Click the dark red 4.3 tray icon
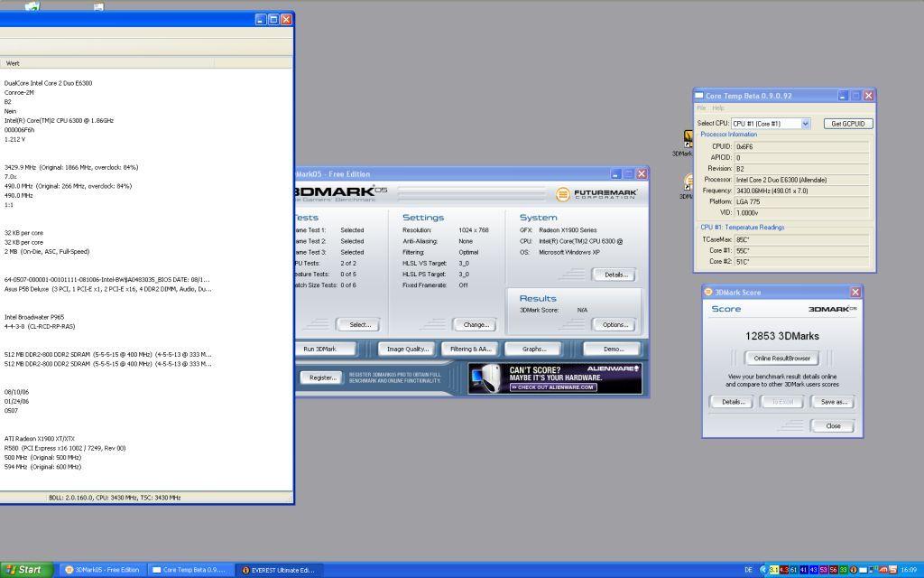This screenshot has height=578, width=924. pos(784,570)
